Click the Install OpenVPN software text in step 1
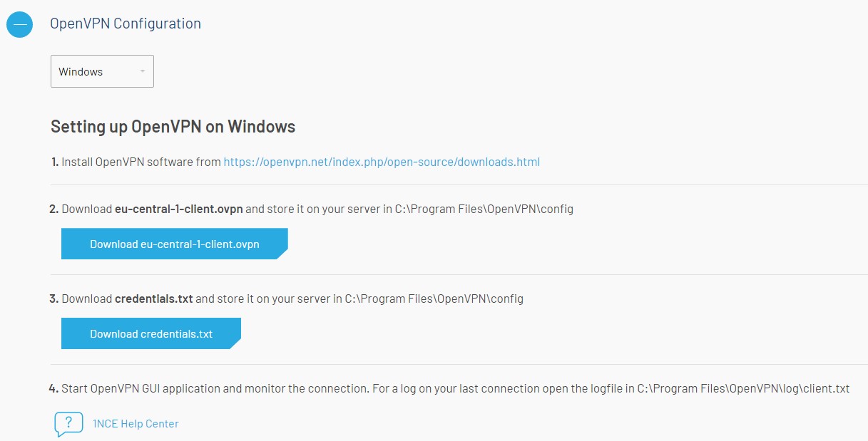This screenshot has width=868, height=441. (x=141, y=162)
